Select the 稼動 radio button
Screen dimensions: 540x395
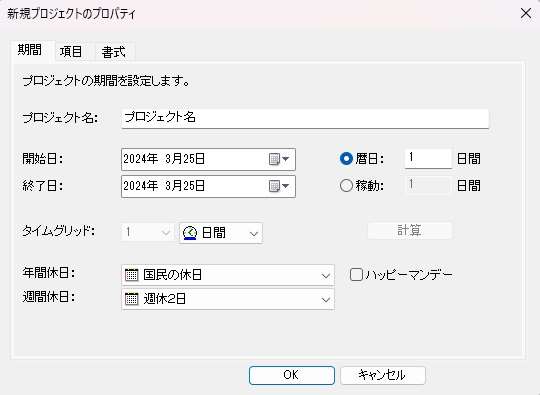(x=346, y=186)
